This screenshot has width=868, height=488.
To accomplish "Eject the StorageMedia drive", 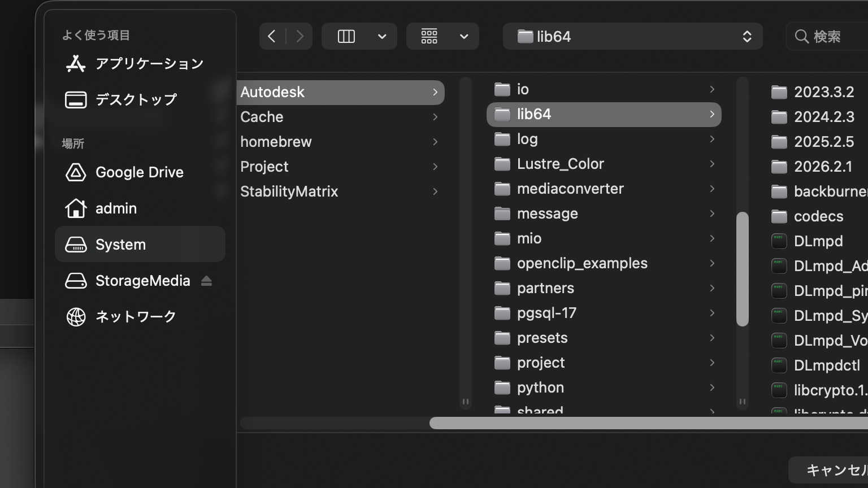I will point(206,281).
